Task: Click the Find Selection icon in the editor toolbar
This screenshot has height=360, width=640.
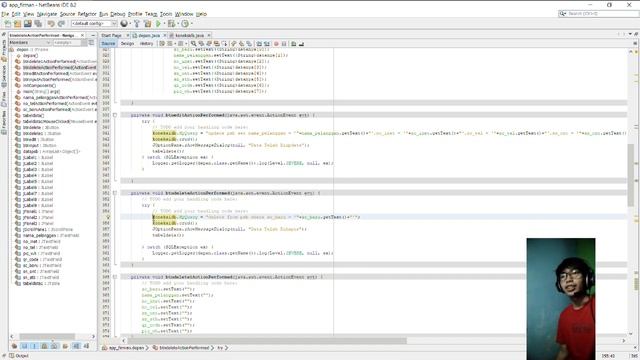Action: click(193, 44)
